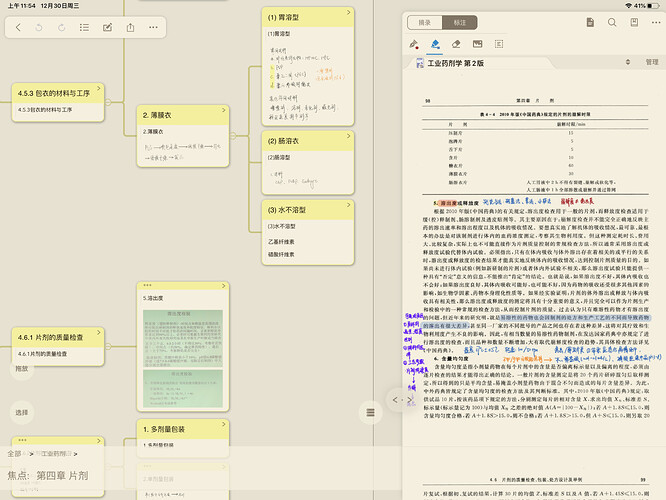Tap the 拖放 mode button
Screen dimensions: 666x500
pyautogui.click(x=22, y=369)
